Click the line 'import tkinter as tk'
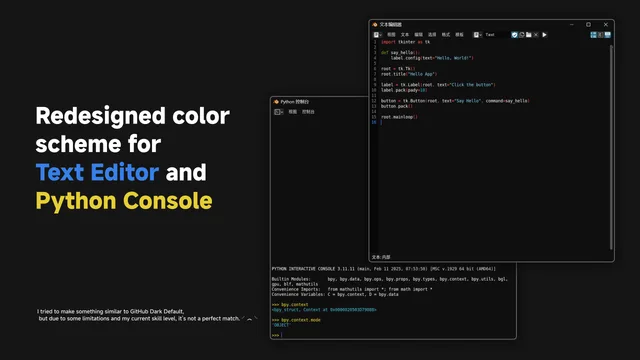640x360 pixels. click(405, 42)
